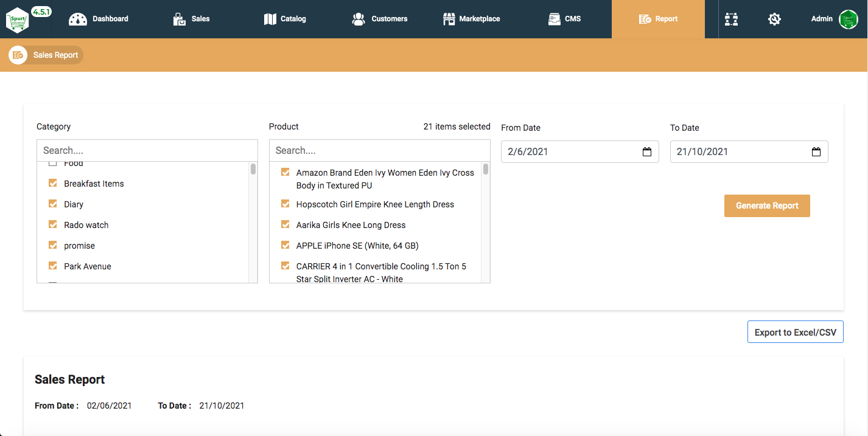
Task: Uncheck the promise category
Action: [x=53, y=245]
